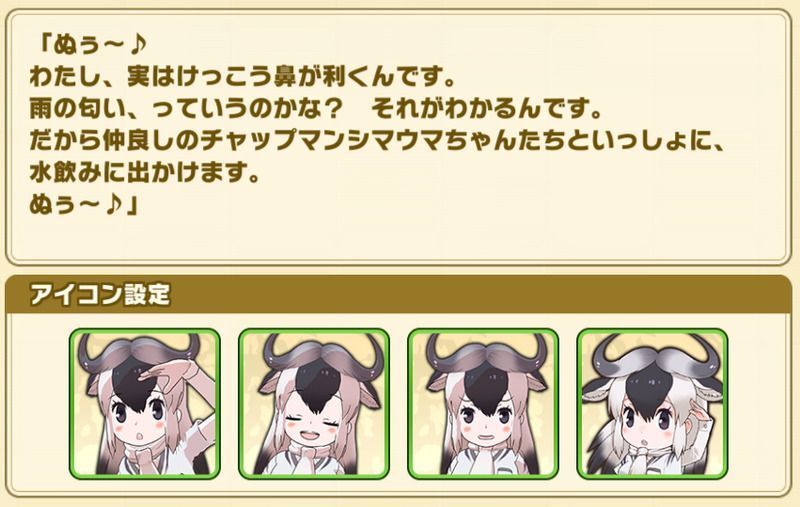Click the line わたし、実はけっこう鼻が利くんです。
The height and width of the screenshot is (507, 800).
(x=243, y=77)
